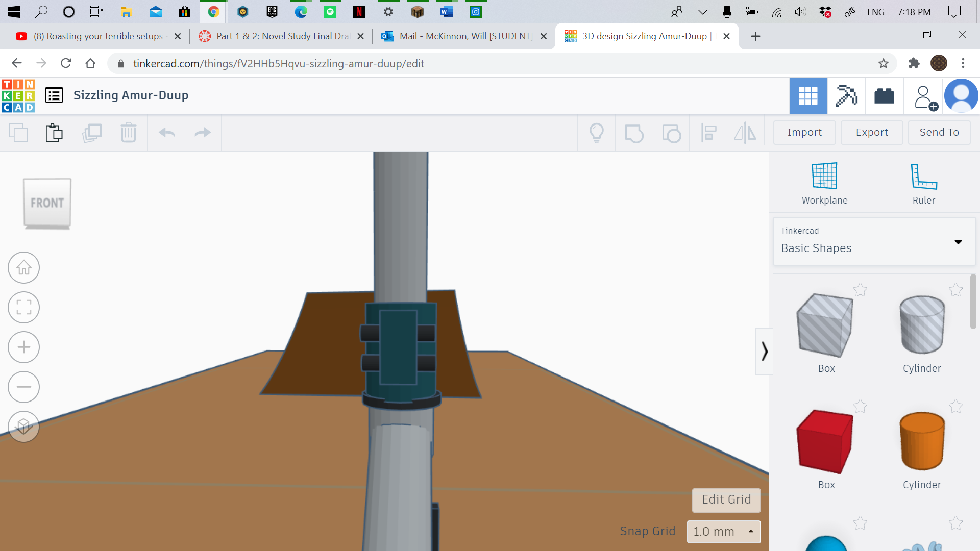Bookmark this page with star icon
The image size is (980, 551).
883,64
